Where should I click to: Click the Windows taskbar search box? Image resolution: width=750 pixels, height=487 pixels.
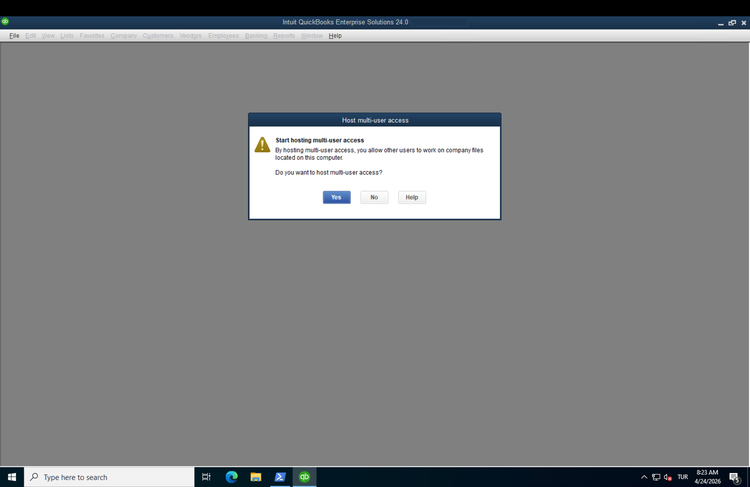pos(110,477)
